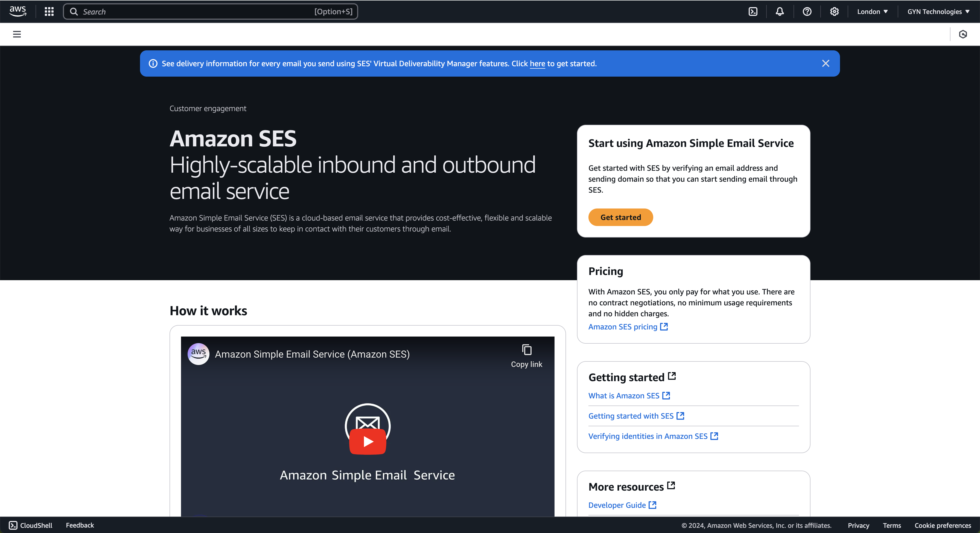This screenshot has width=980, height=533.
Task: Open the Help support icon
Action: click(807, 11)
